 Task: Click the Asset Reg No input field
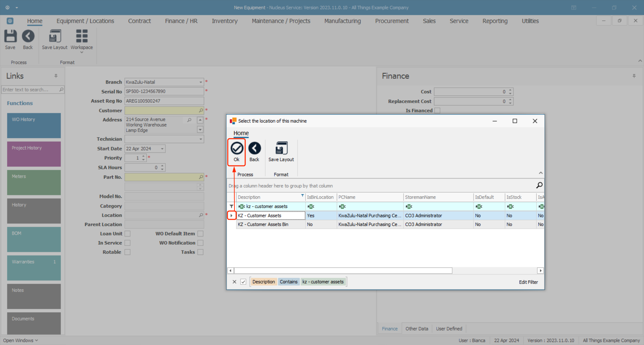coord(164,101)
